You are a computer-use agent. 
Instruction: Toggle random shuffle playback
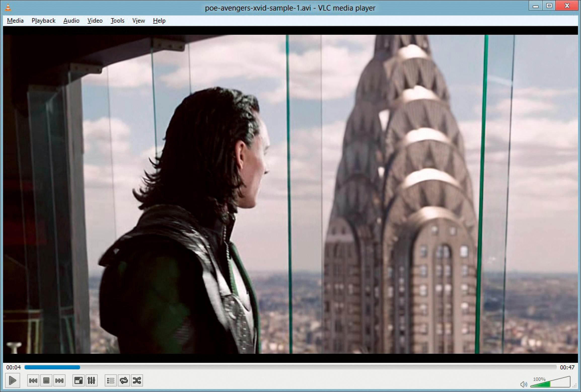(137, 380)
